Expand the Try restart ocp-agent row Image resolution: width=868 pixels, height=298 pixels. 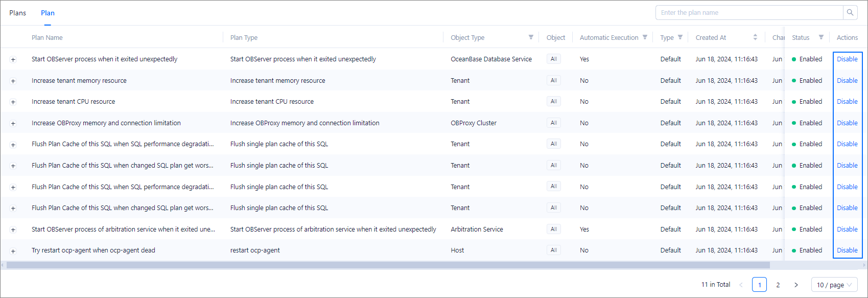[x=13, y=251]
